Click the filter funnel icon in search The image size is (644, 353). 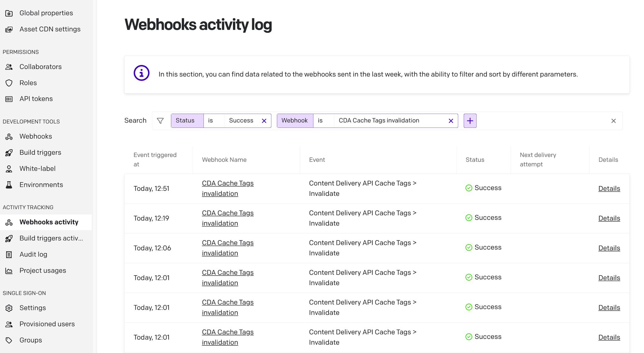pyautogui.click(x=160, y=121)
